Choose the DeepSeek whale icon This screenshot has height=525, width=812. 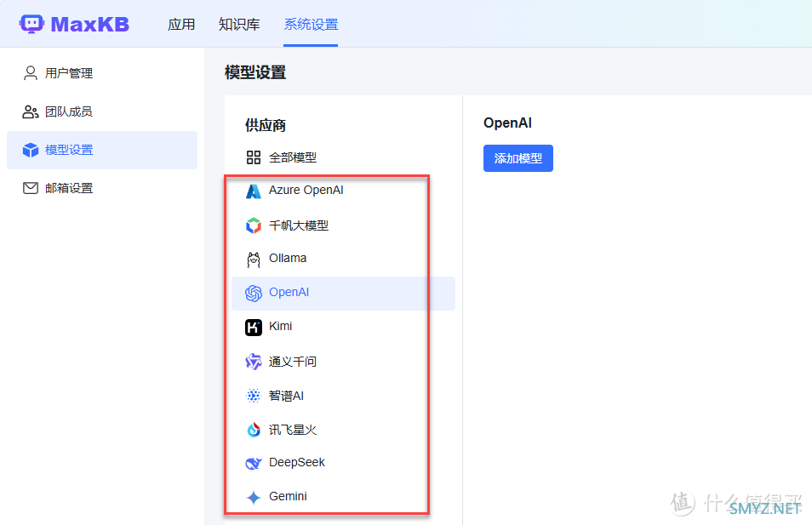[x=254, y=463]
